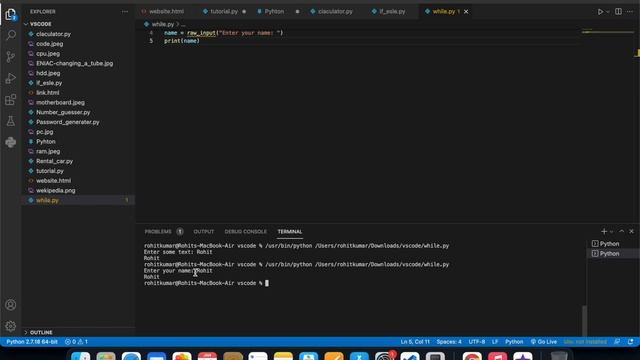This screenshot has width=640, height=360.
Task: Click the feedback icon in status bar
Action: pos(617,342)
